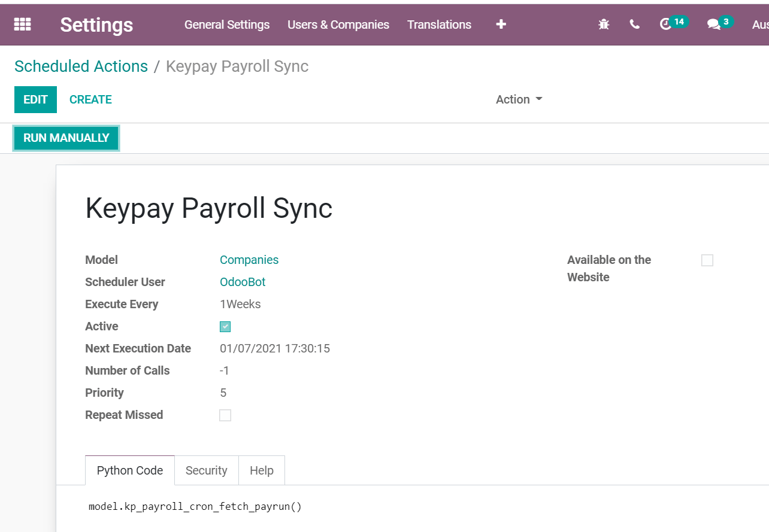Open the VoIP phone panel
The width and height of the screenshot is (769, 532).
tap(634, 25)
